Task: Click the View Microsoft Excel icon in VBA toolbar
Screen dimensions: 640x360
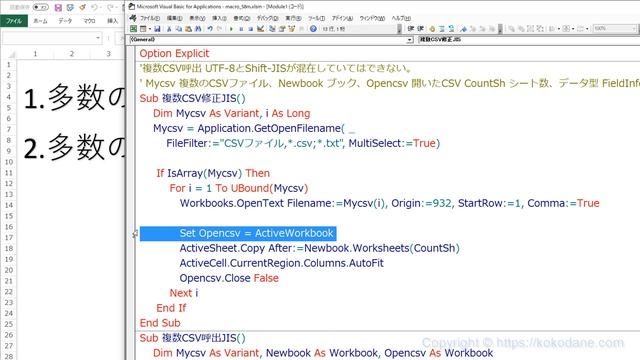Action: click(133, 29)
